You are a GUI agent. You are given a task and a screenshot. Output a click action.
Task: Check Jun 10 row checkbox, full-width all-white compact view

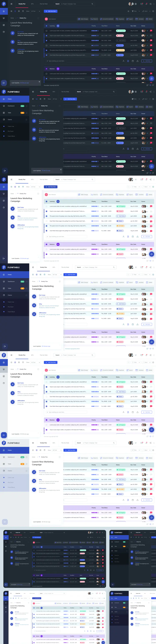pyautogui.click(x=46, y=396)
